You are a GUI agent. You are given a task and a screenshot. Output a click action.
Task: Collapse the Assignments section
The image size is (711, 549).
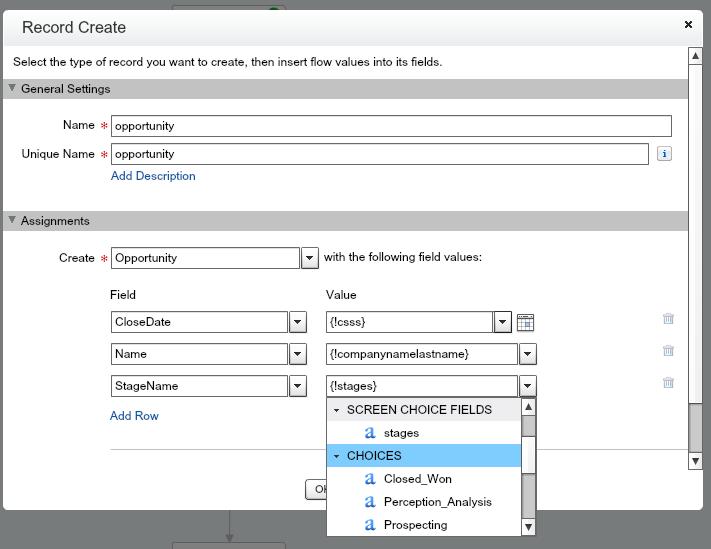[13, 220]
